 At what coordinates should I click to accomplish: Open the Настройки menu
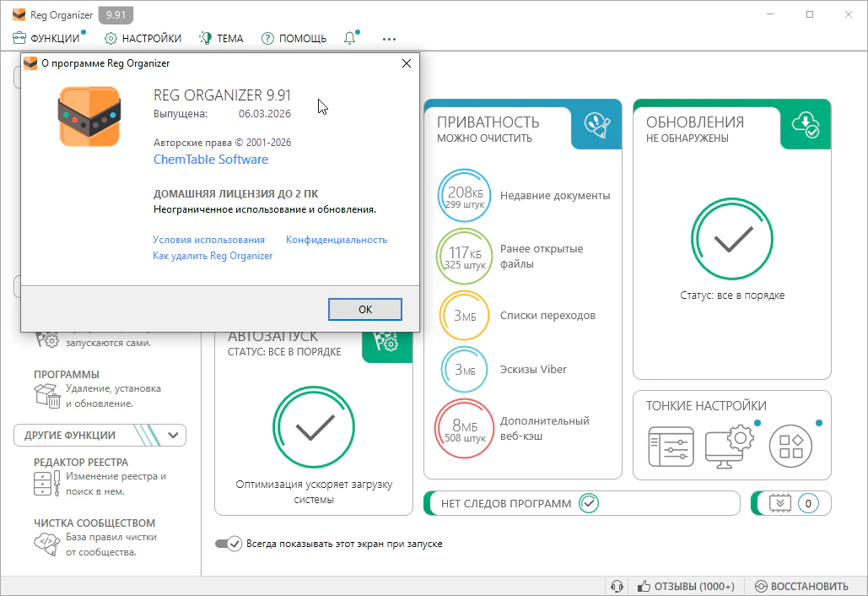(143, 38)
